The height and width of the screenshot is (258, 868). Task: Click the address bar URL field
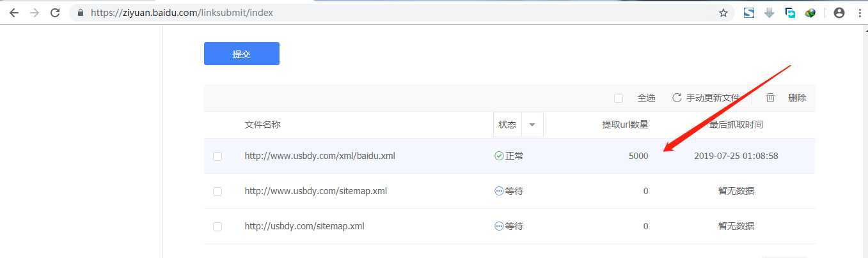[x=403, y=13]
